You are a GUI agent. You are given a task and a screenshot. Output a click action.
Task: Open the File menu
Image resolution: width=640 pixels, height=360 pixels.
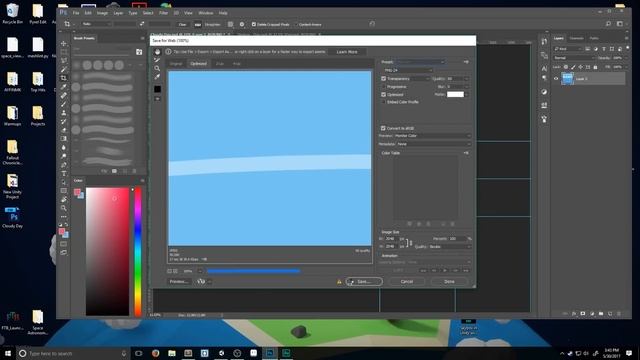pyautogui.click(x=76, y=13)
